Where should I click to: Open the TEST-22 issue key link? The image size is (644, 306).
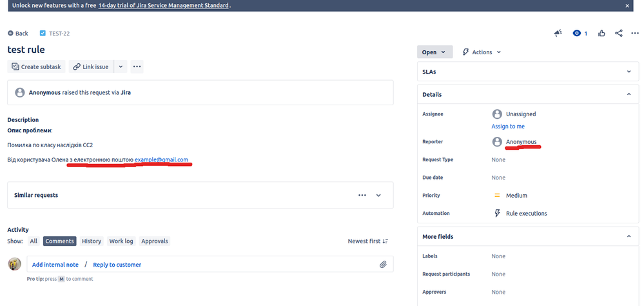pos(59,34)
